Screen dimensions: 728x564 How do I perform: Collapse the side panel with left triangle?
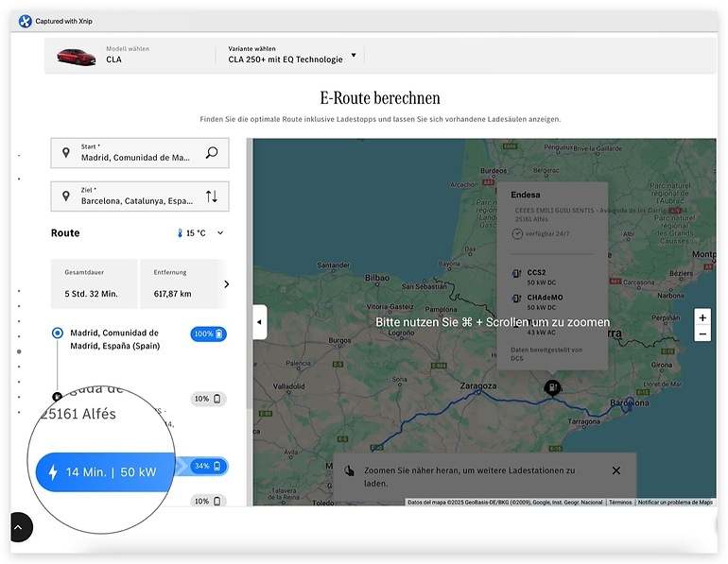click(260, 322)
